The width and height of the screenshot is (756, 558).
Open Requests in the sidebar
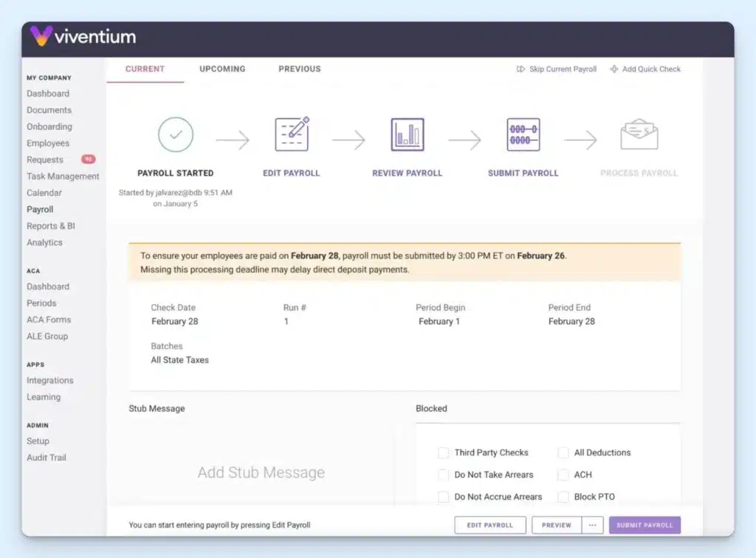coord(45,159)
